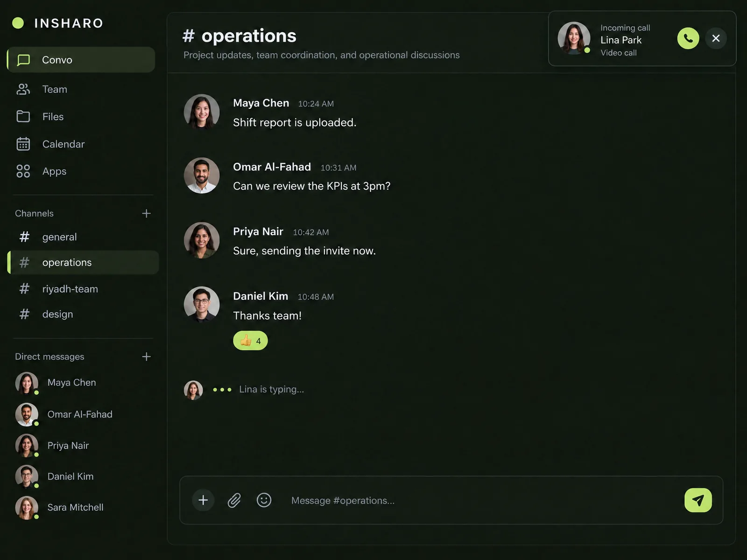Add a new channel with the plus icon
The height and width of the screenshot is (560, 747).
click(x=146, y=213)
